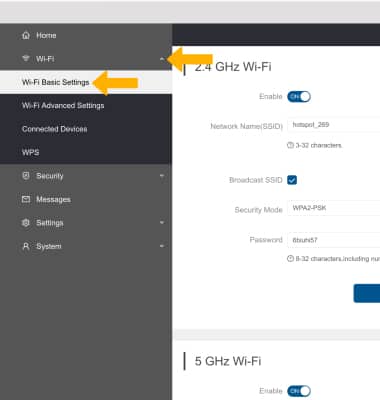Click the Broadcast SSID label
This screenshot has height=400, width=380.
(x=256, y=180)
